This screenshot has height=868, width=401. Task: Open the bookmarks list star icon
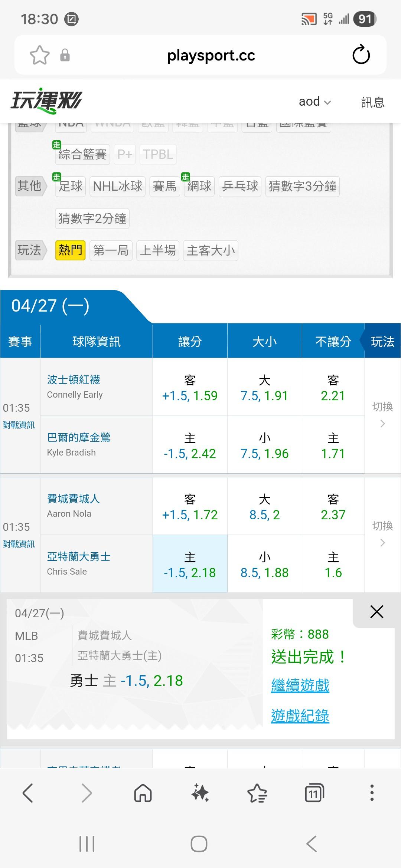pyautogui.click(x=257, y=793)
